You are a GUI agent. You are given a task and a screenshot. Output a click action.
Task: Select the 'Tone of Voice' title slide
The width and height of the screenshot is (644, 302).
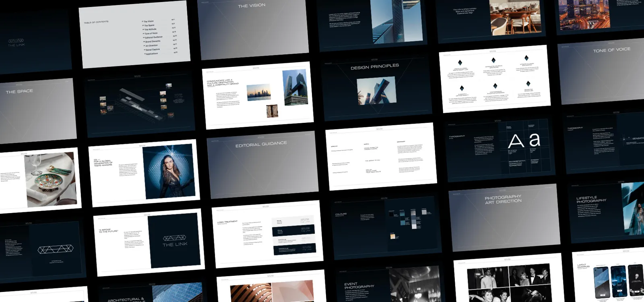pos(601,72)
